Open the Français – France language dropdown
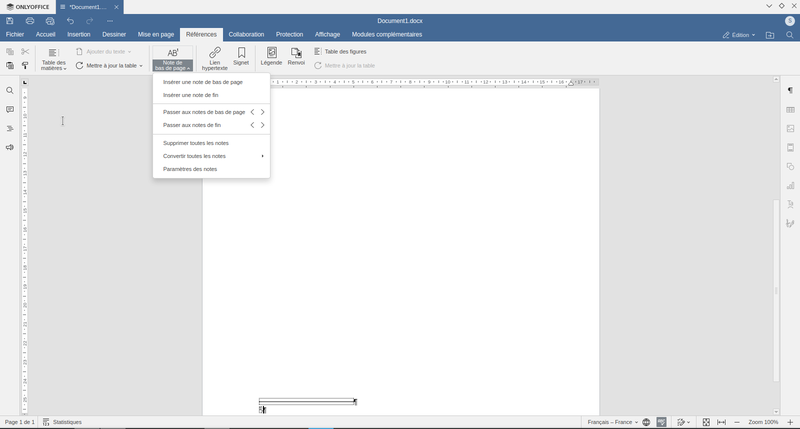This screenshot has height=429, width=800. coord(613,422)
